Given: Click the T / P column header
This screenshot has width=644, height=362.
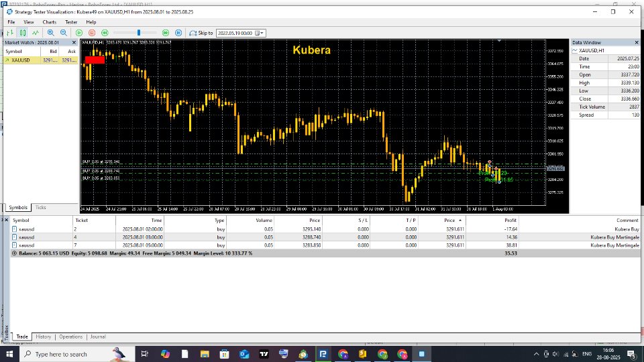Looking at the screenshot, I should [x=394, y=221].
